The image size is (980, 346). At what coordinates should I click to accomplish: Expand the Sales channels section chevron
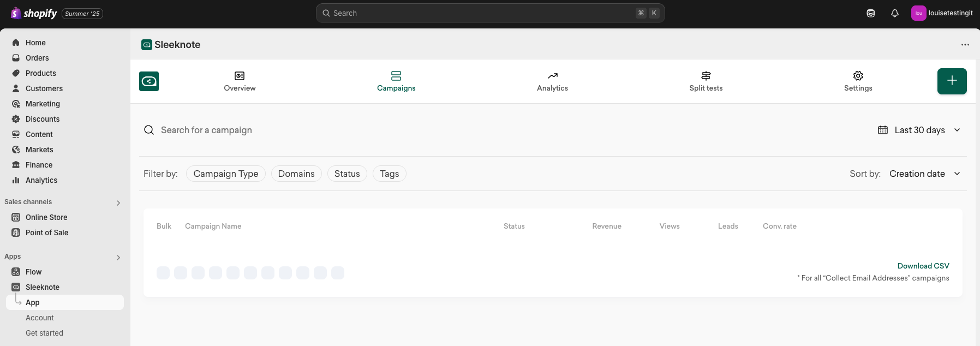point(118,203)
